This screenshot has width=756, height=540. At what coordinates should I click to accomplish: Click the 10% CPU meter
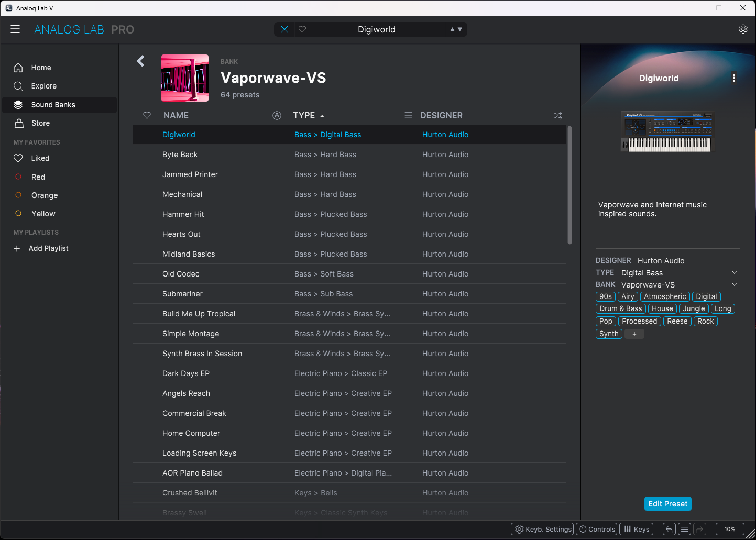pyautogui.click(x=730, y=529)
